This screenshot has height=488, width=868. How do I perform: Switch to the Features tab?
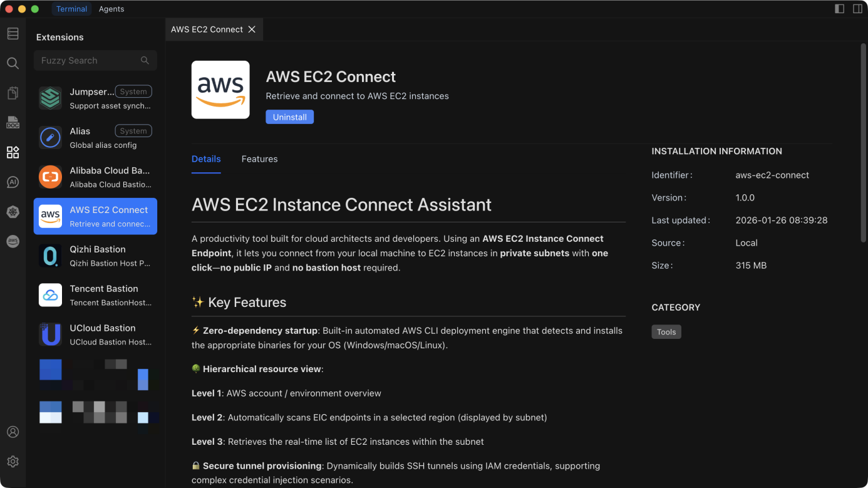click(x=259, y=159)
